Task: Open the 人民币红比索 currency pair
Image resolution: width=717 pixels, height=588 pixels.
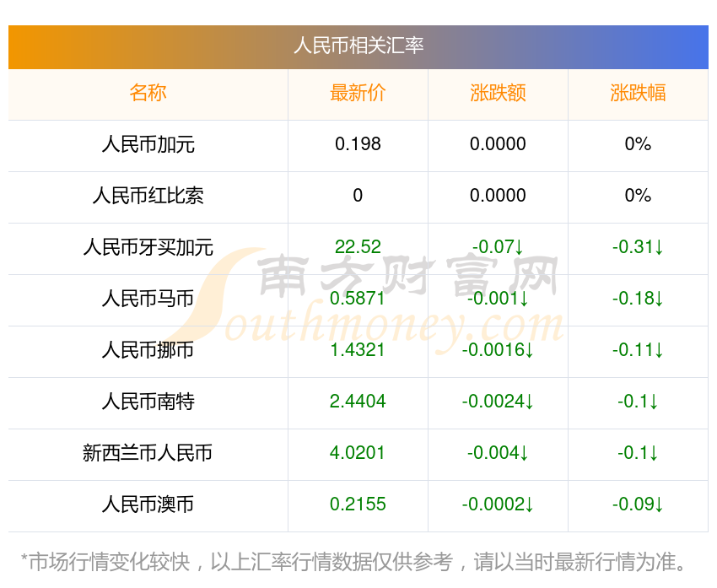Action: 148,196
